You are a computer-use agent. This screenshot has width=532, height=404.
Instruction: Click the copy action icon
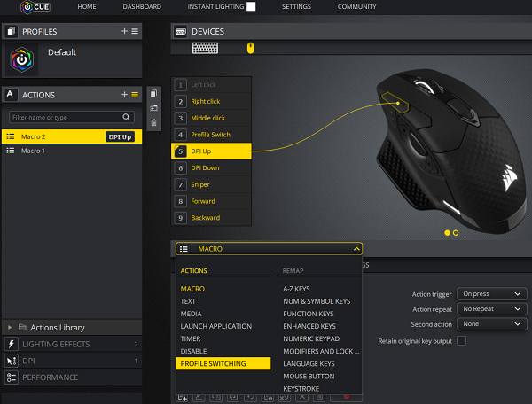153,94
